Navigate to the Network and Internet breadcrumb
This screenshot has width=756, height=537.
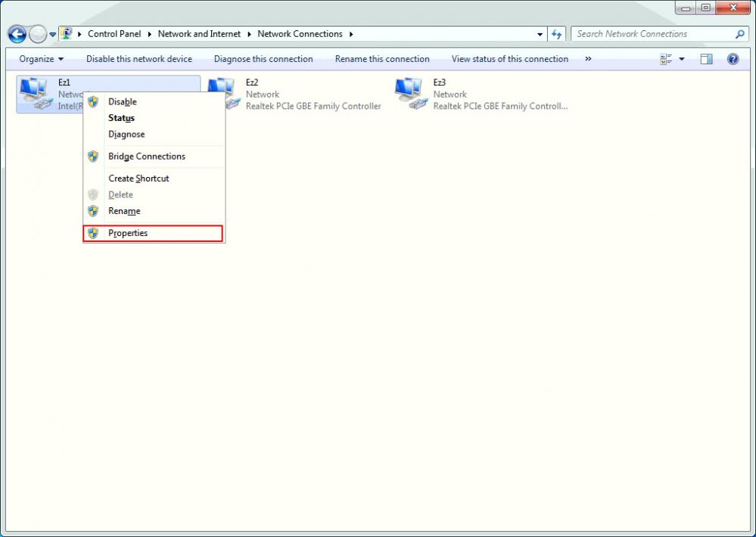[x=199, y=34]
